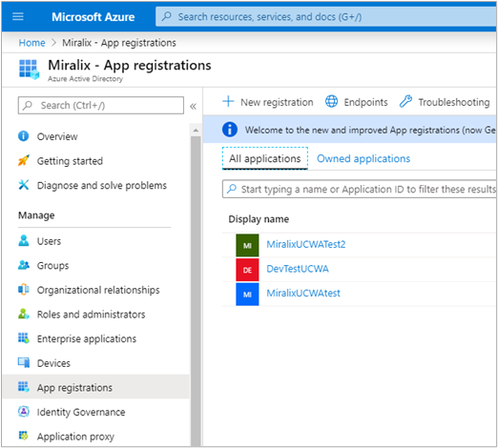Focus the Search resources, services, and docs box
Image resolution: width=498 pixels, height=448 pixels.
[325, 16]
